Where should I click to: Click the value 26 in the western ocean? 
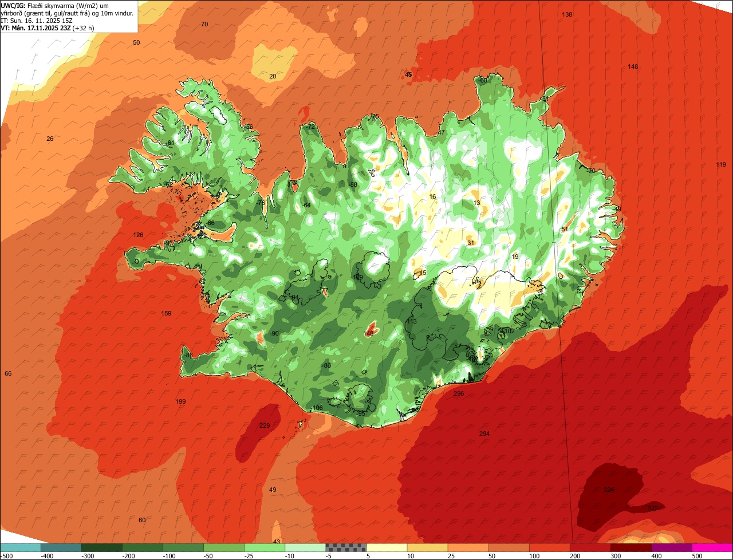coord(50,139)
